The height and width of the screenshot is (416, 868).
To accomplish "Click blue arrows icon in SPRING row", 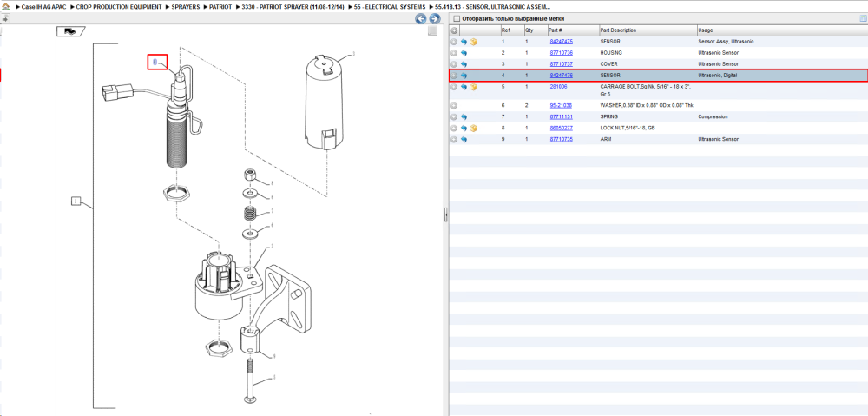I will point(464,117).
